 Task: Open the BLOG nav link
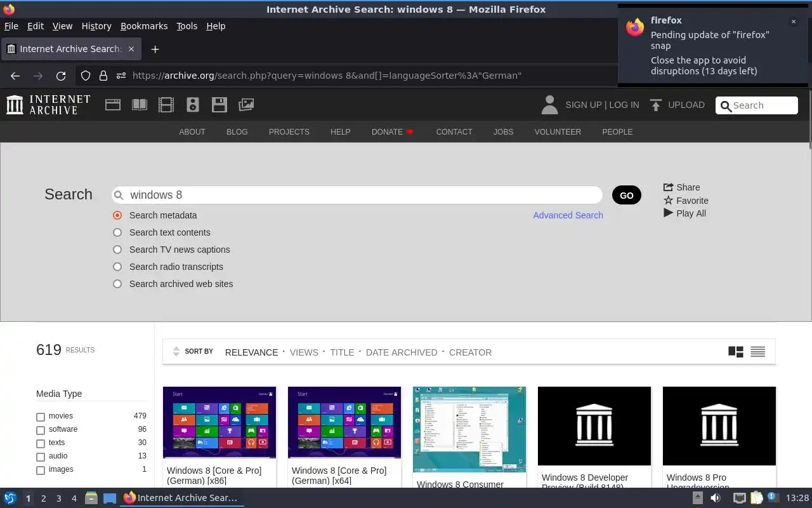pyautogui.click(x=237, y=132)
